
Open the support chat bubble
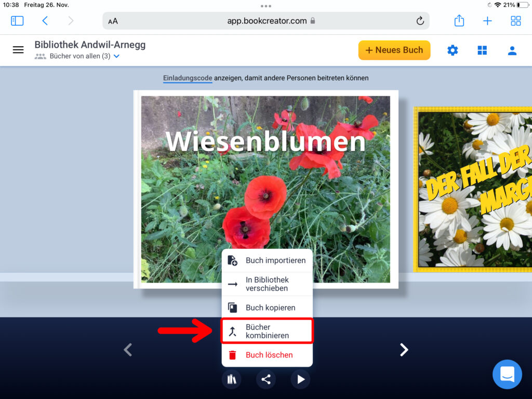[507, 374]
